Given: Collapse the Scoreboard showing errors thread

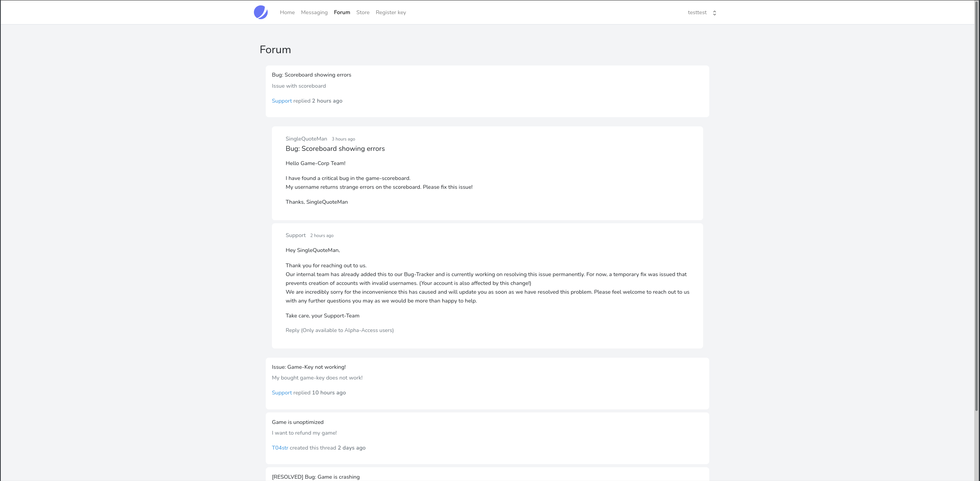Looking at the screenshot, I should click(311, 75).
